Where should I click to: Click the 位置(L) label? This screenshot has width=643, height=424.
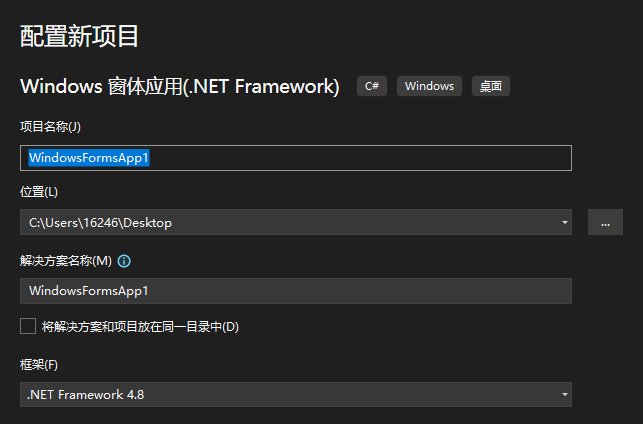point(39,191)
